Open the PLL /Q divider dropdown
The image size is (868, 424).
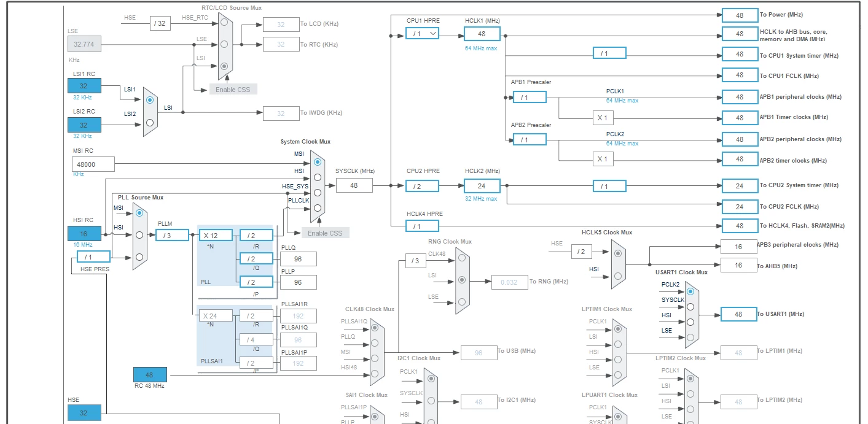pos(256,258)
